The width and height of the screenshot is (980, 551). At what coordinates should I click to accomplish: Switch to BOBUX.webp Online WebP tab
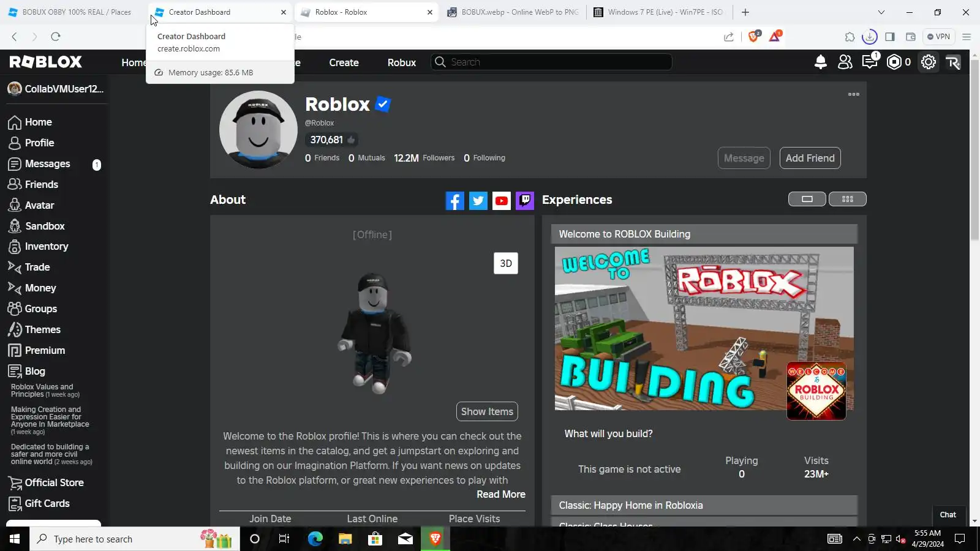point(513,12)
